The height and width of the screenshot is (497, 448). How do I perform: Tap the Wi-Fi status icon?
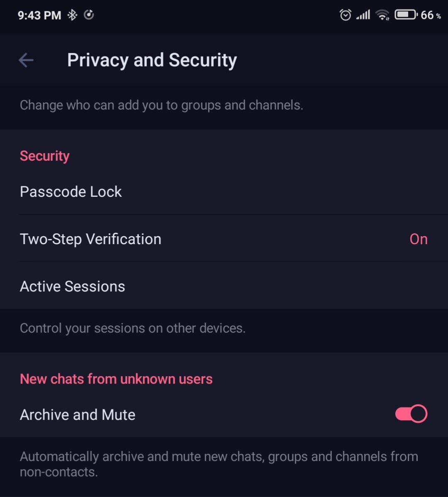[x=382, y=15]
